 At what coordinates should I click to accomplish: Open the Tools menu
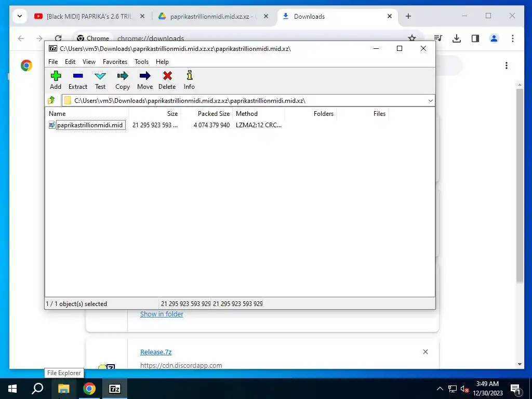point(141,62)
